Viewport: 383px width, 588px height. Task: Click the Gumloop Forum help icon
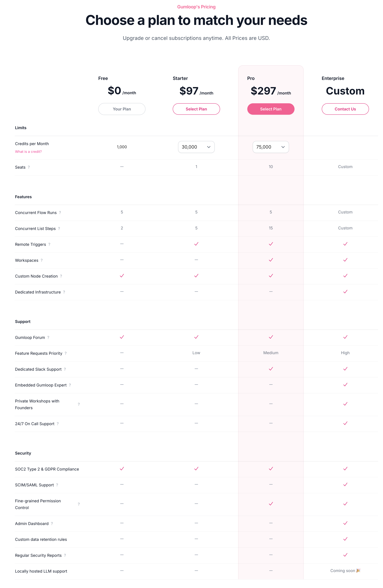click(48, 338)
